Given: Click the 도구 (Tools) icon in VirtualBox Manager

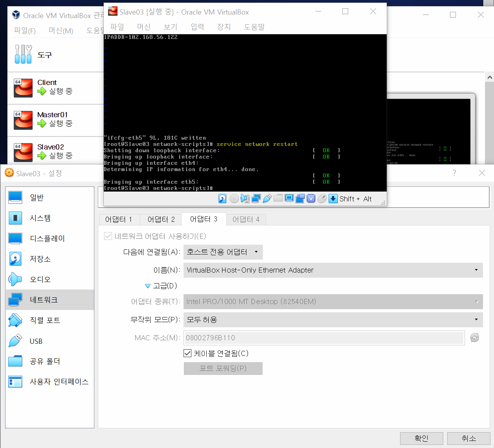Looking at the screenshot, I should coord(23,54).
